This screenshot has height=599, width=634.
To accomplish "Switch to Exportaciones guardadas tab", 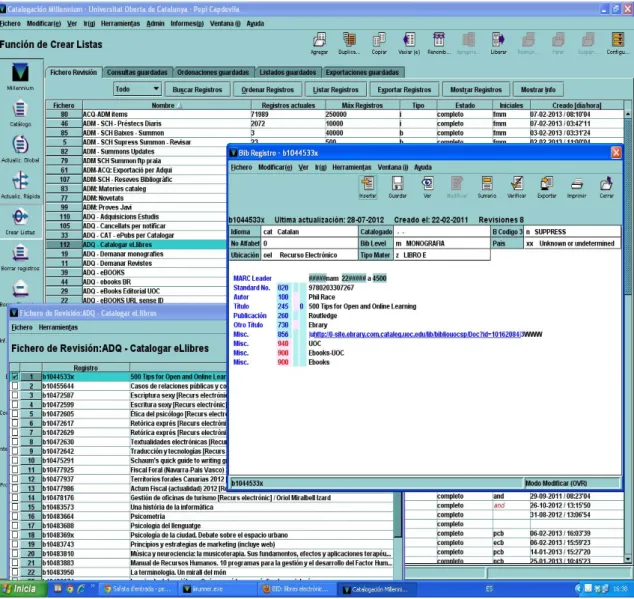I will pos(362,72).
